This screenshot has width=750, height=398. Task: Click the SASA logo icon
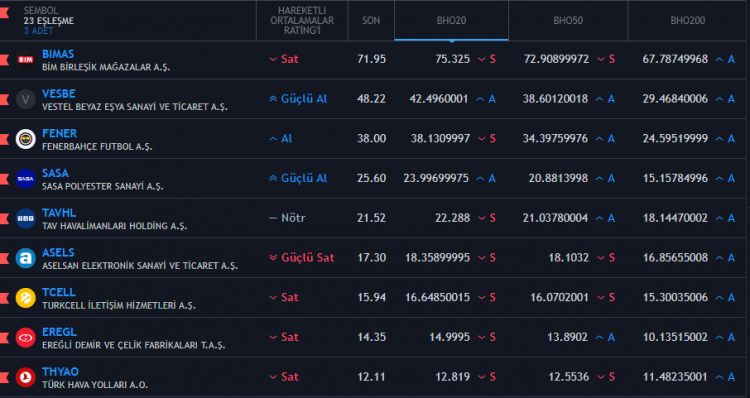tap(25, 179)
